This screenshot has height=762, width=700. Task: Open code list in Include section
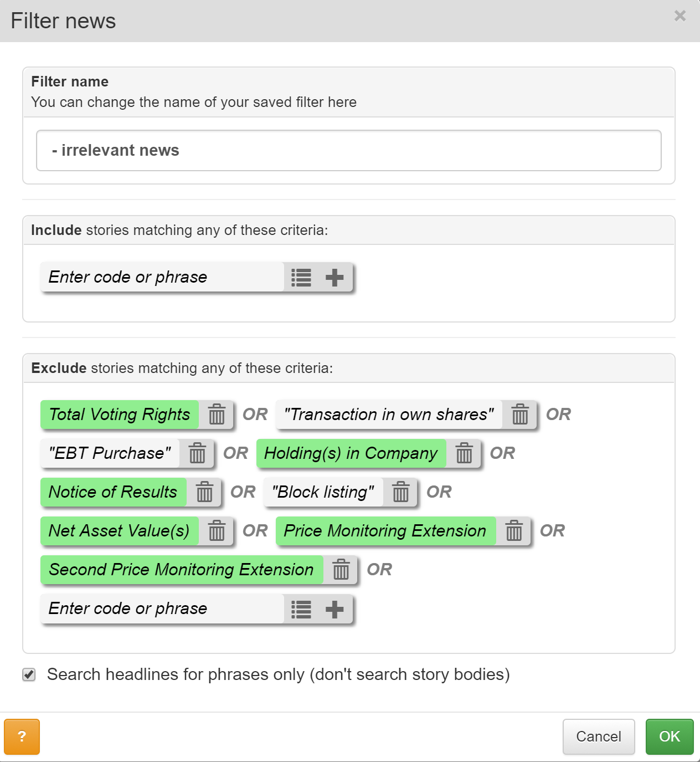click(x=301, y=277)
